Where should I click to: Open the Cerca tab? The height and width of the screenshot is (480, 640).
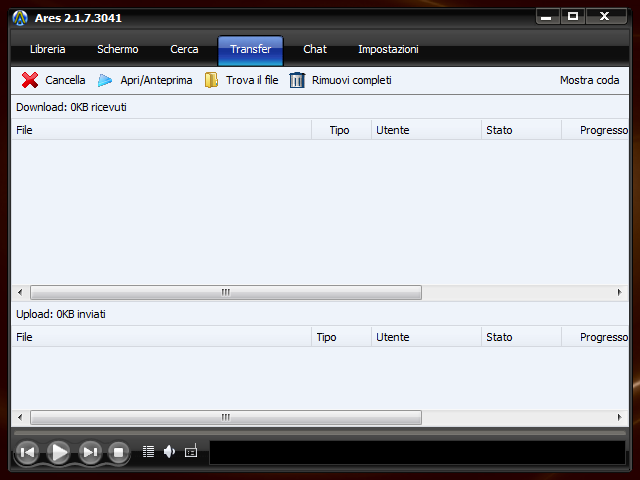pyautogui.click(x=184, y=50)
